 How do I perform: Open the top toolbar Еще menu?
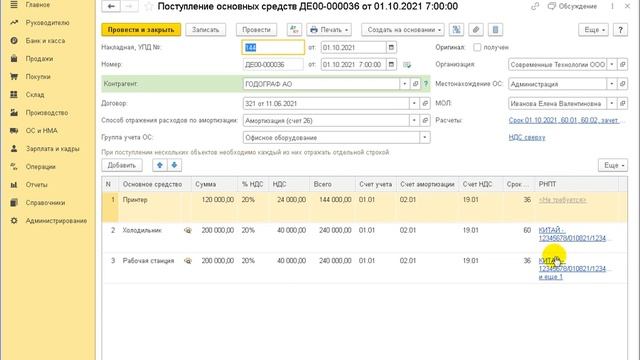593,30
